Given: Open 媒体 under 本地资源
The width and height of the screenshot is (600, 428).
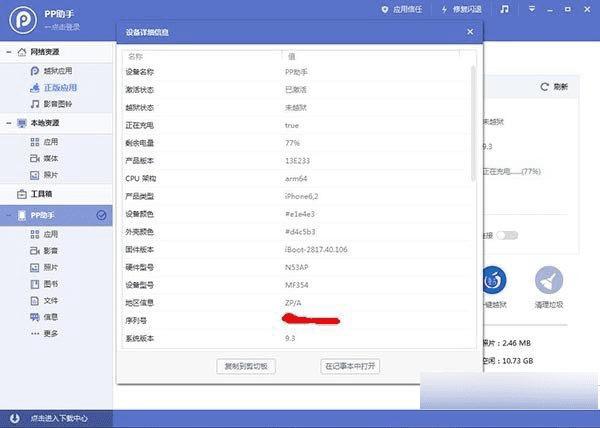Looking at the screenshot, I should 44,158.
